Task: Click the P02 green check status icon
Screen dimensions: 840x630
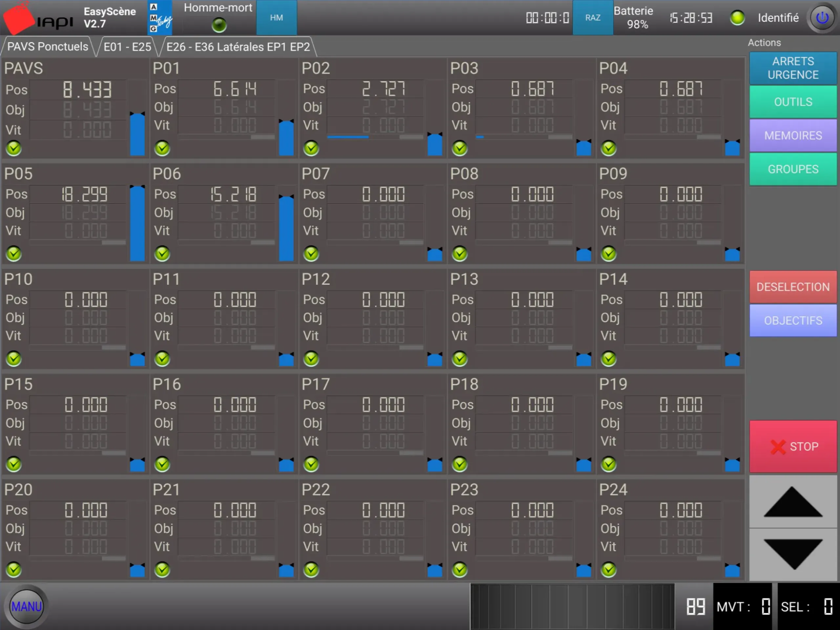Action: 311,148
